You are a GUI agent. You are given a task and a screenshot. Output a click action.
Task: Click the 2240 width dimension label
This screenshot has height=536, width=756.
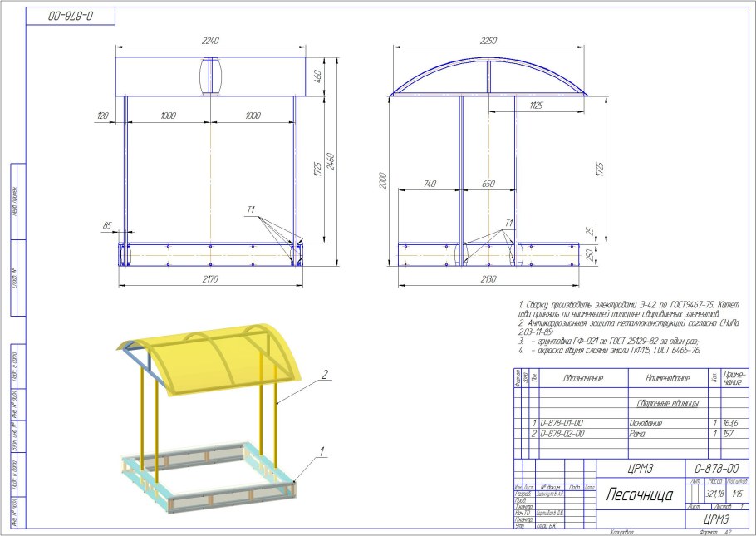tap(209, 42)
